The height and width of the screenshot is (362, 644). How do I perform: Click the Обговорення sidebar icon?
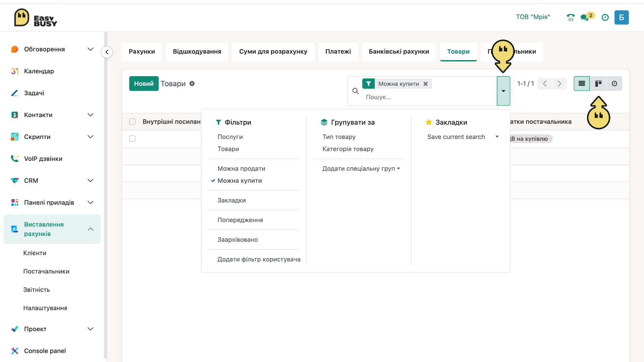tap(14, 49)
